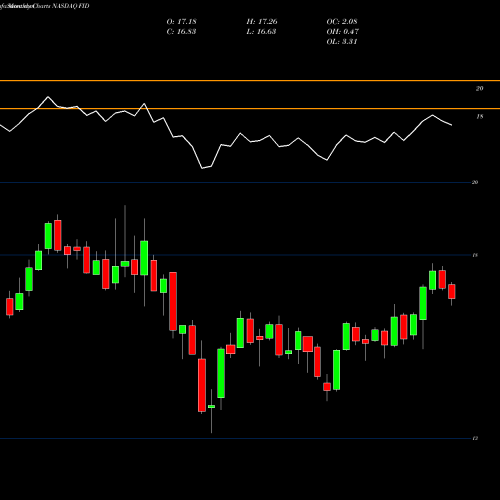Screen dimensions: 500x500
Task: Click the '20' label beside the orange lines
Action: point(479,88)
